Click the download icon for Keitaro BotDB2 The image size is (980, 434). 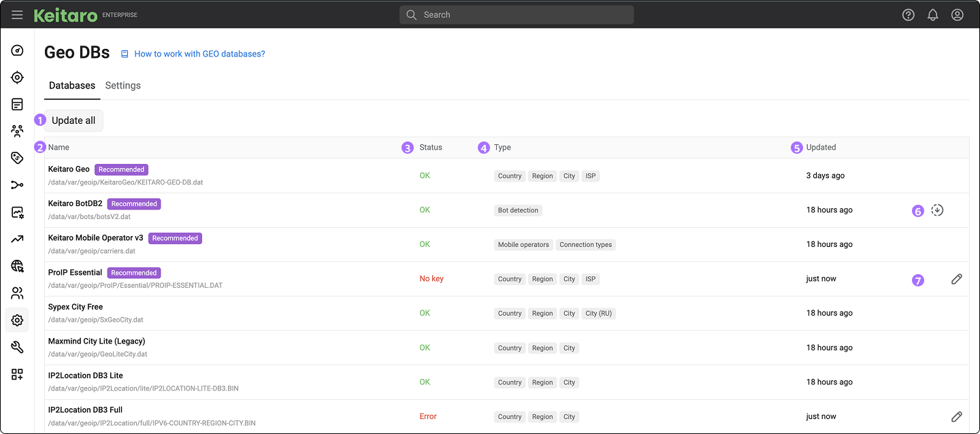[x=937, y=210]
